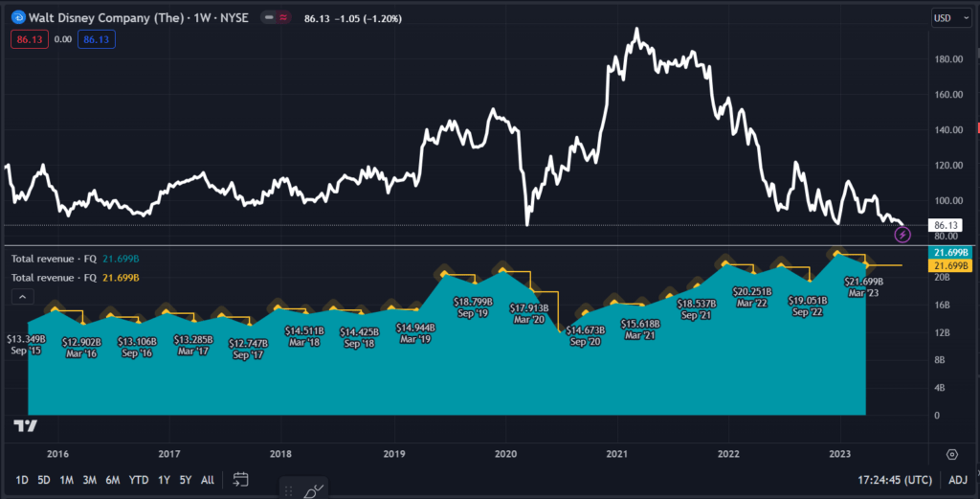Click the yellow 21.699B scale label
980x499 pixels.
pyautogui.click(x=950, y=265)
